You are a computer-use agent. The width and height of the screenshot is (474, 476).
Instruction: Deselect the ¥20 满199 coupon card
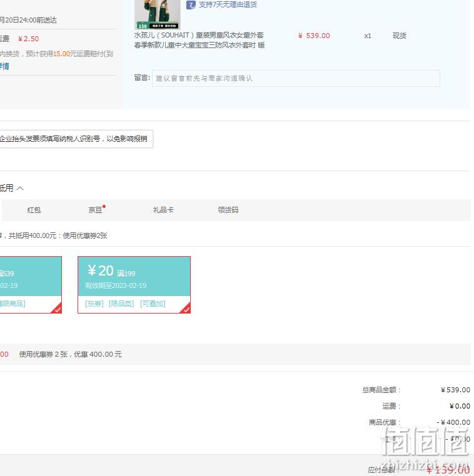[x=134, y=285]
